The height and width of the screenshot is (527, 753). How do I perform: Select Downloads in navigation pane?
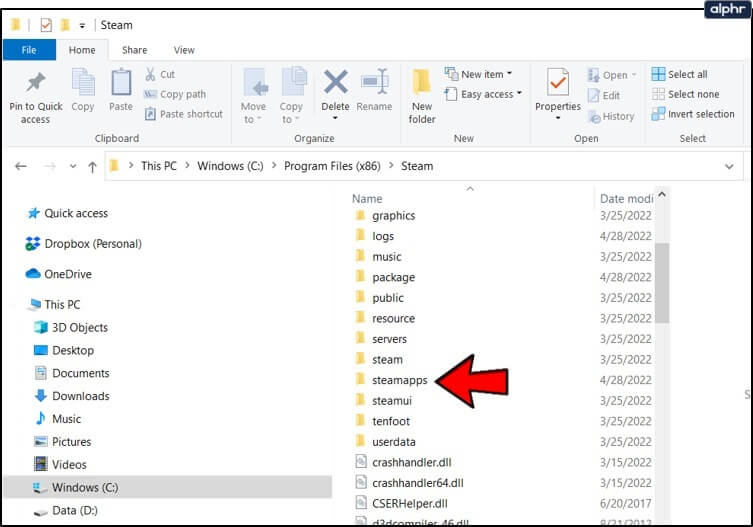[72, 396]
